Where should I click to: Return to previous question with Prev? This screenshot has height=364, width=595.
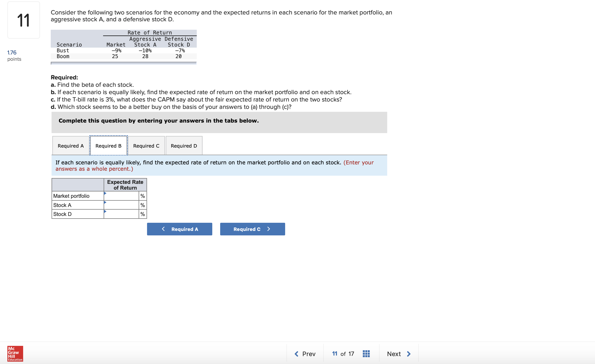click(x=305, y=354)
